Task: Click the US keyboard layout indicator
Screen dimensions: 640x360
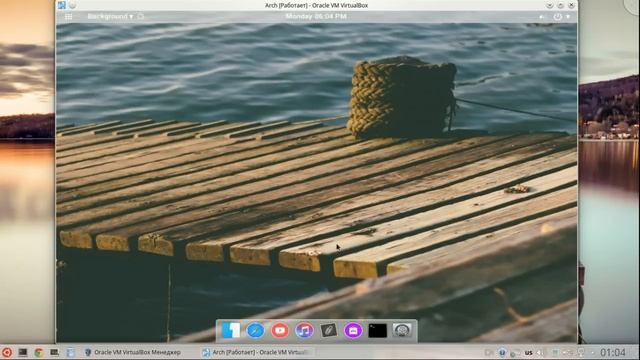Action: [529, 353]
